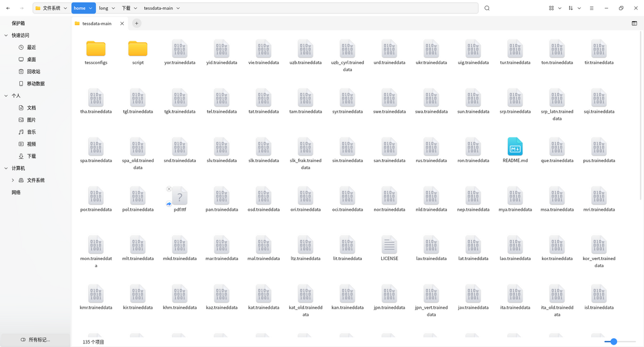Expand the home breadcrumb dropdown
The image size is (644, 347).
[x=90, y=8]
